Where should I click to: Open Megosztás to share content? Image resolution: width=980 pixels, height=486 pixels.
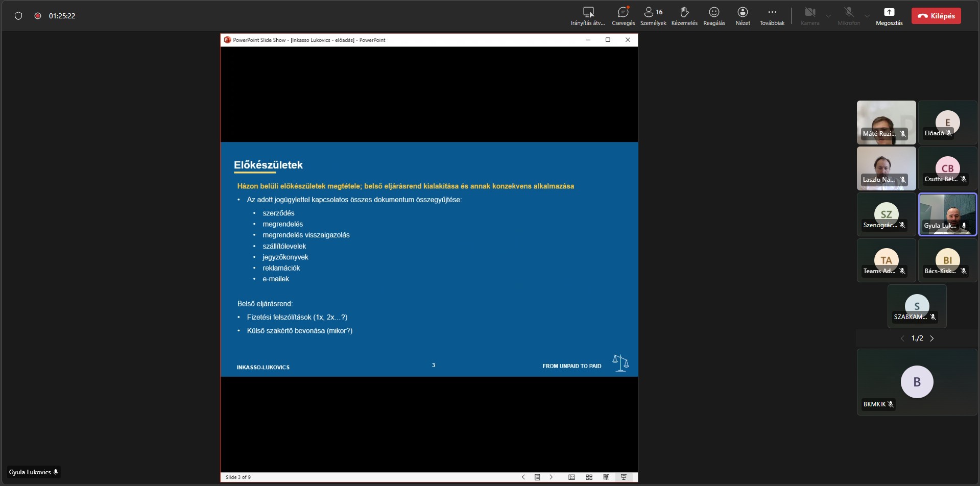tap(889, 15)
